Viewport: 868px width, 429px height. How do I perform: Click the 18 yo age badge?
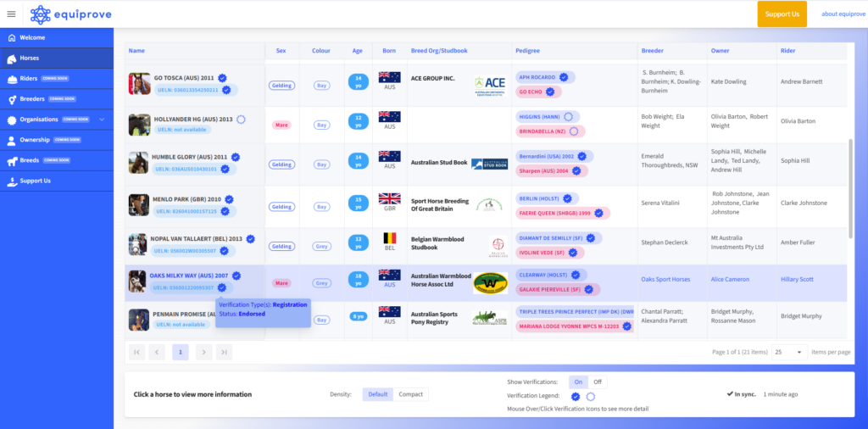[359, 280]
